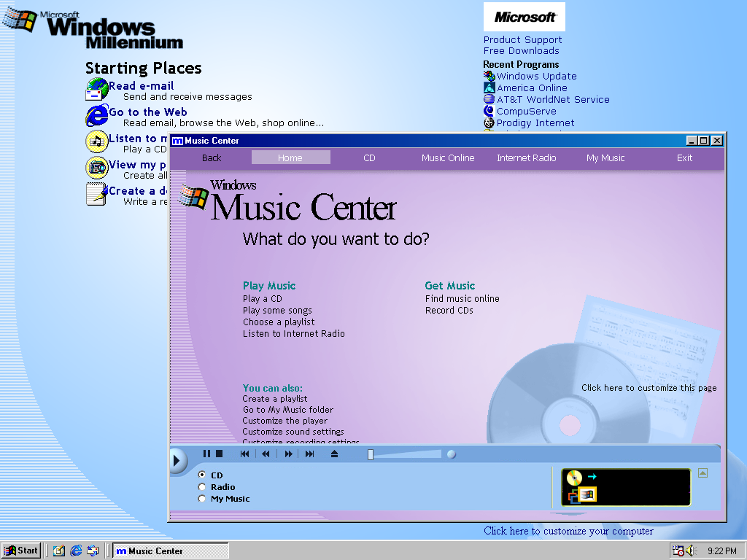Viewport: 747px width, 560px height.
Task: Click Customize the player link
Action: pos(285,421)
